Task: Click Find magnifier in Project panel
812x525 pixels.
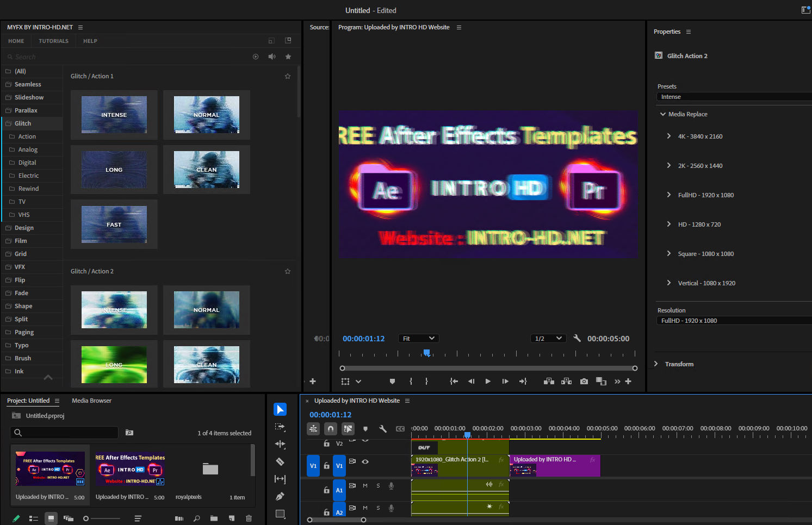Action: [196, 518]
